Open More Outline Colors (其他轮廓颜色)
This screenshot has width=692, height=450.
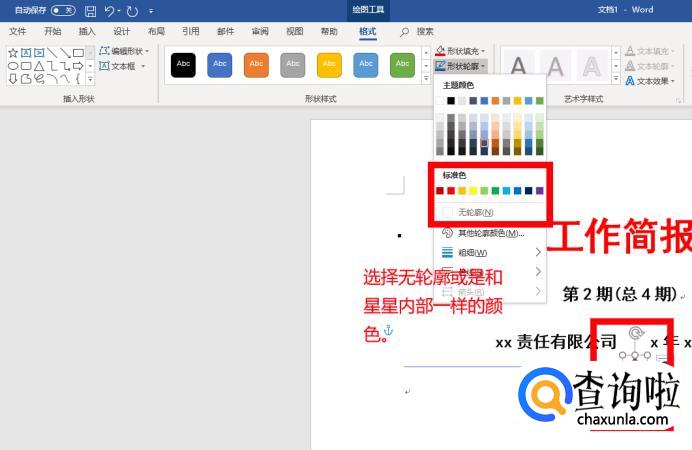point(490,233)
